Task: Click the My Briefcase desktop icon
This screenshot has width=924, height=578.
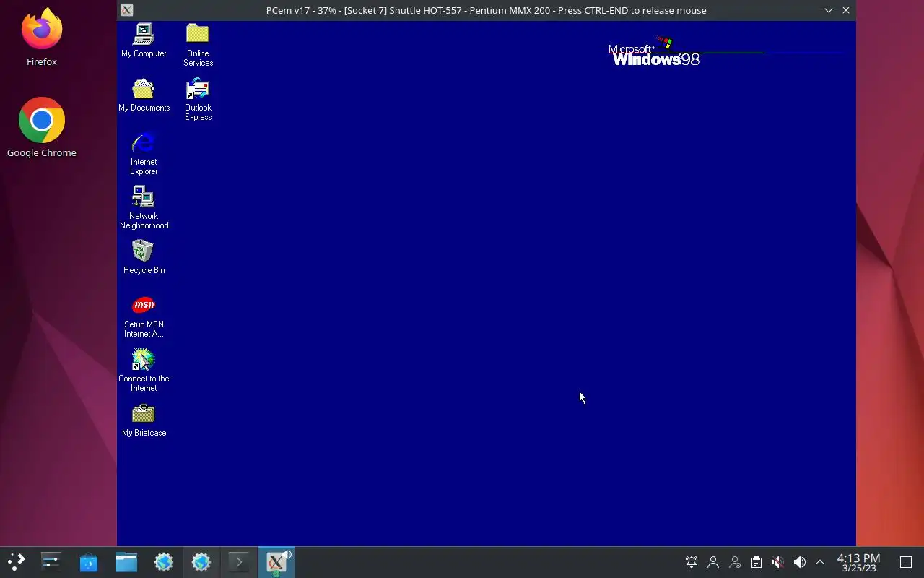Action: (x=144, y=420)
